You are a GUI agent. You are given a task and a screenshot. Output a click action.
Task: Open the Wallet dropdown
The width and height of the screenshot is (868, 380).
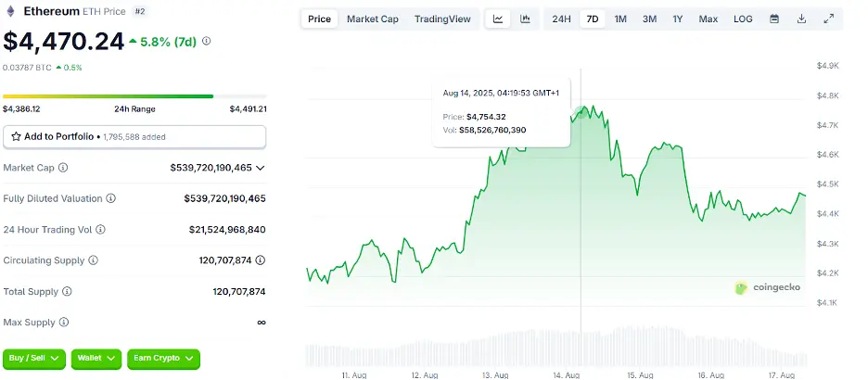[x=96, y=357]
